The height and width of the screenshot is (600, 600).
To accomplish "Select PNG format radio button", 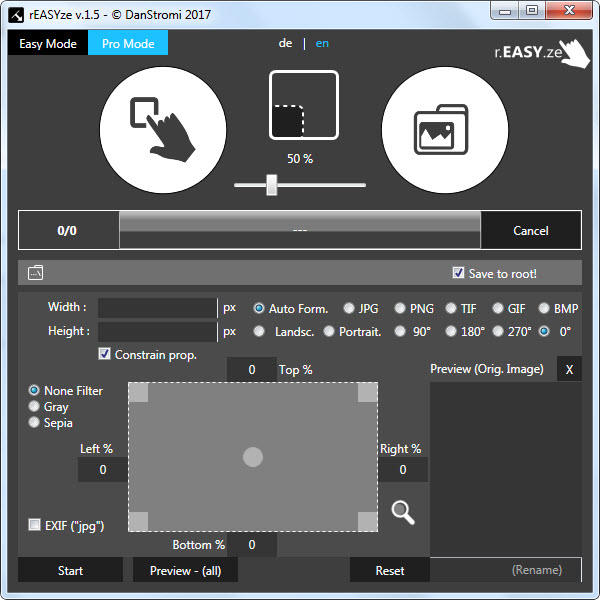I will [x=400, y=308].
